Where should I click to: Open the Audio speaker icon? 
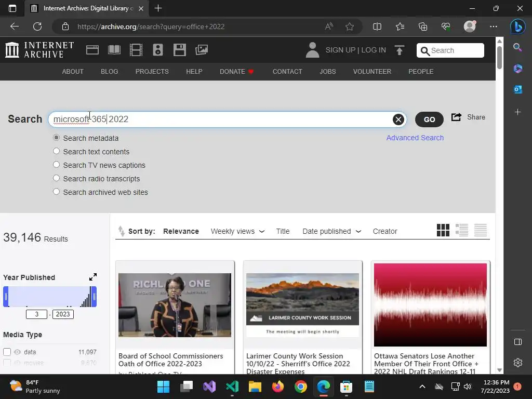click(158, 50)
